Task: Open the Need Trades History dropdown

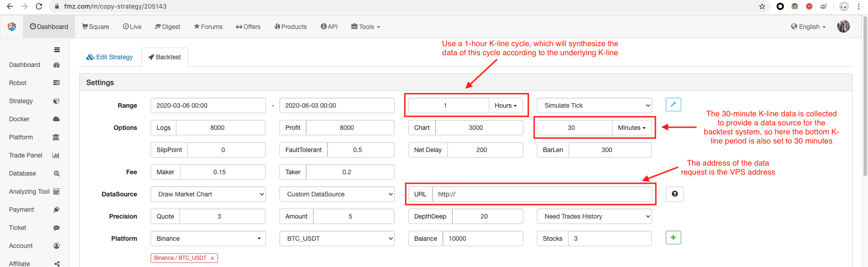Action: click(594, 216)
